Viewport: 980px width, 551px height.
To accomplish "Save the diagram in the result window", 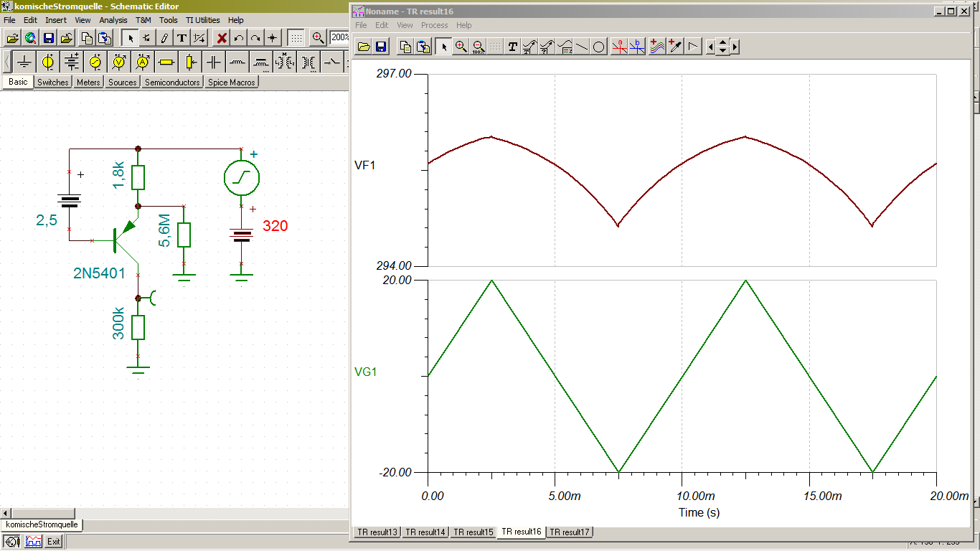I will tap(381, 47).
